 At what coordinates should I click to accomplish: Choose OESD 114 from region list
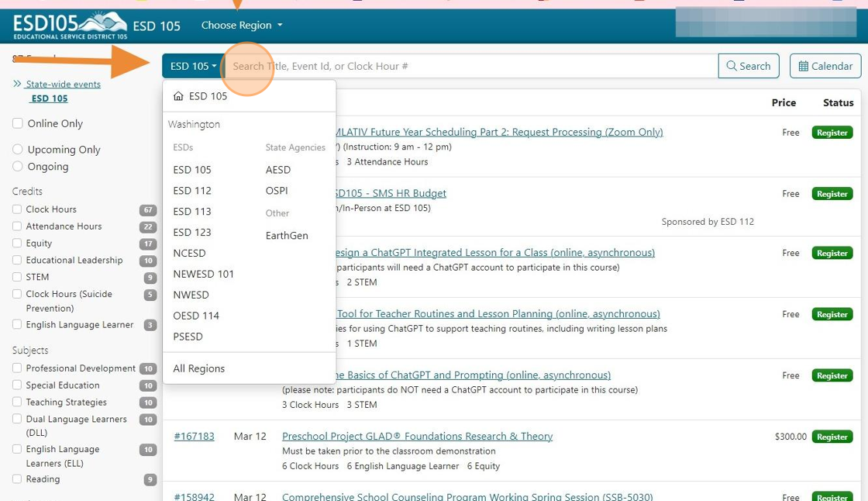(196, 316)
